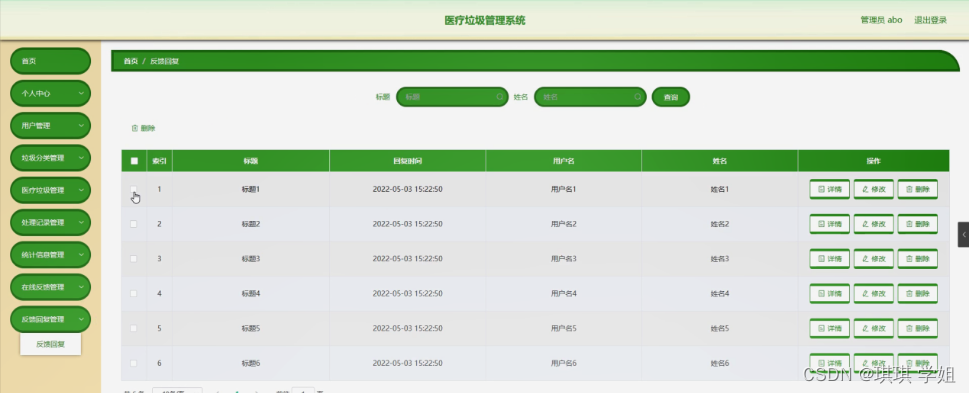
Task: Click 修改 for row 标题3
Action: [x=873, y=259]
